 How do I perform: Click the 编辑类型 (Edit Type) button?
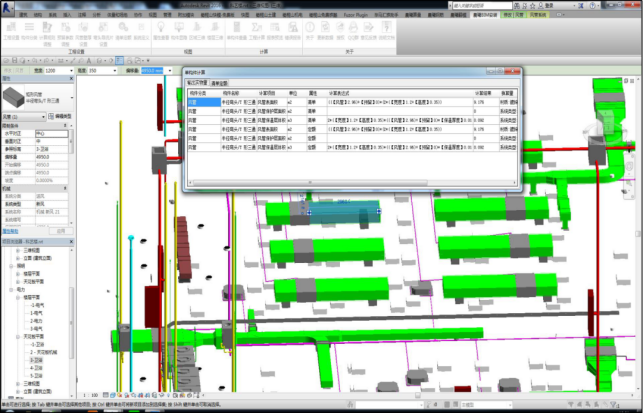(59, 116)
